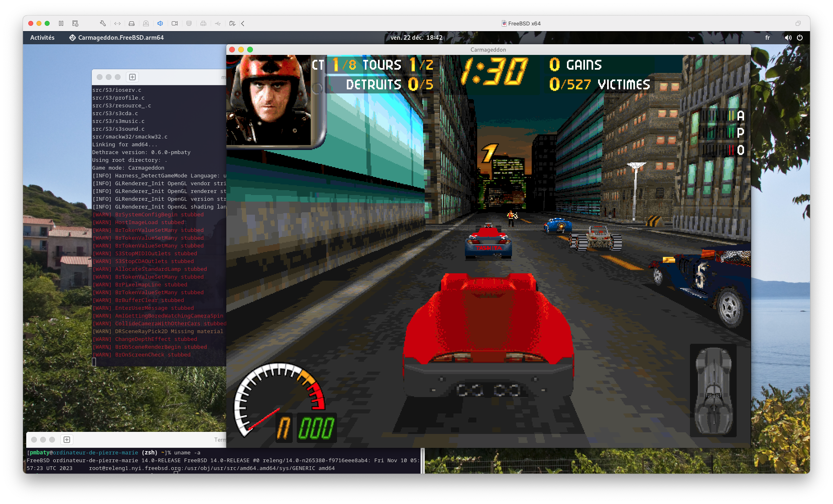
Task: Open the VM snapshots icon
Action: pyautogui.click(x=75, y=23)
